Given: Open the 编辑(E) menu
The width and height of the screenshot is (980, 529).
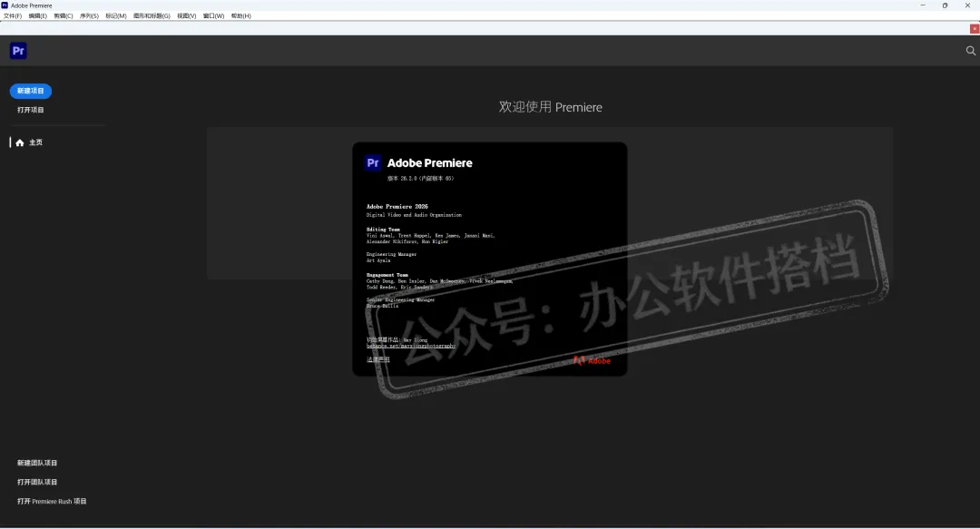Looking at the screenshot, I should [37, 16].
